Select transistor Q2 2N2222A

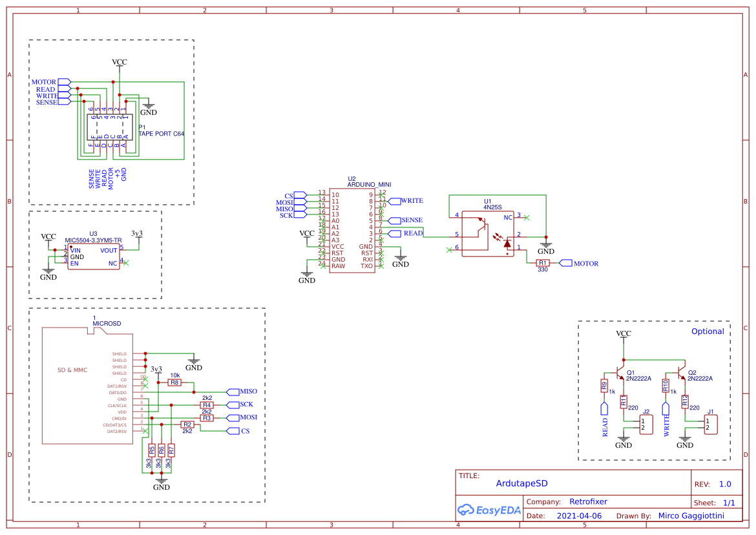tap(682, 375)
